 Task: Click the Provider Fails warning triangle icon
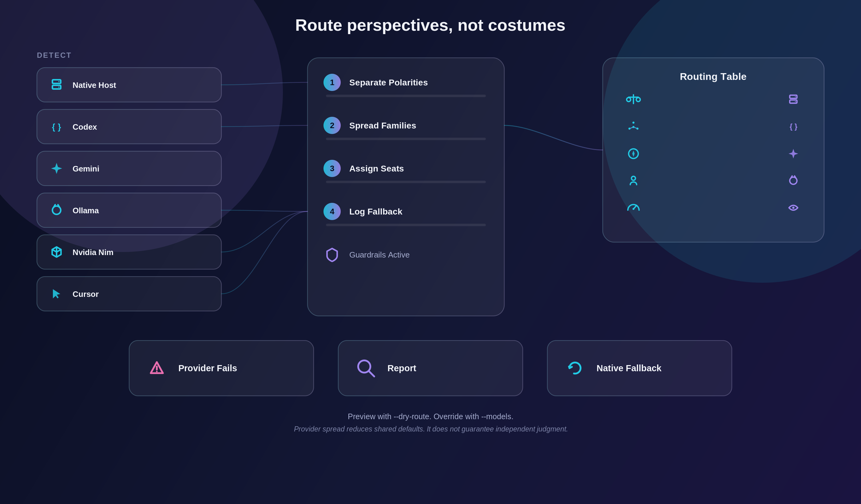(x=157, y=368)
